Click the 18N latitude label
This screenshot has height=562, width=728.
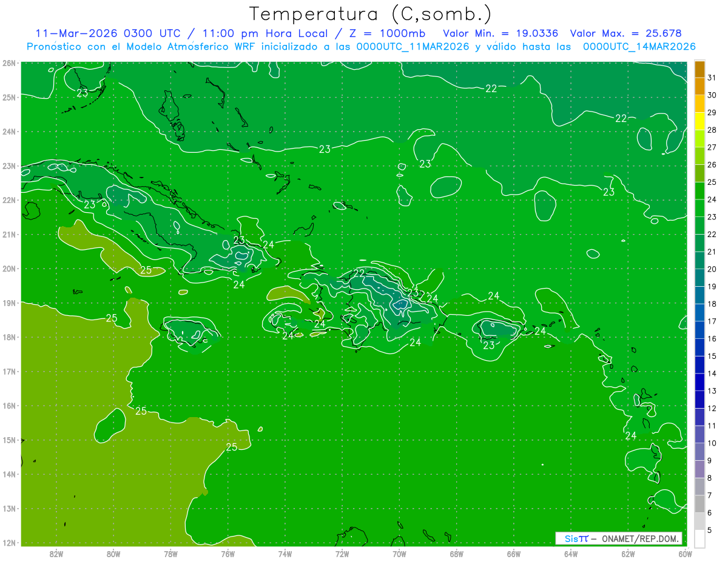coord(8,337)
